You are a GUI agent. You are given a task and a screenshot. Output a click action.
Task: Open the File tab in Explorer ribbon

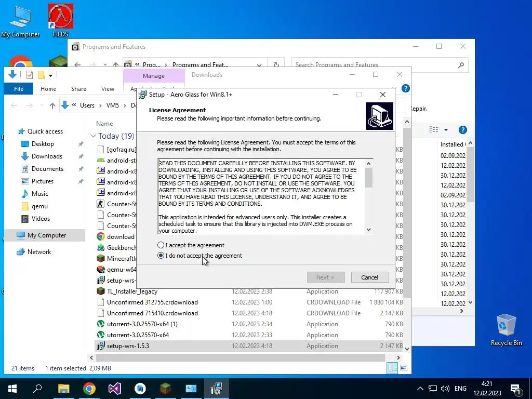(19, 88)
